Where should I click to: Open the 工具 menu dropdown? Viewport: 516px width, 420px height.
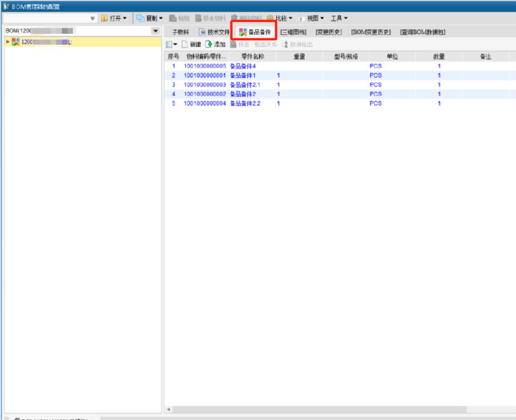tap(339, 18)
